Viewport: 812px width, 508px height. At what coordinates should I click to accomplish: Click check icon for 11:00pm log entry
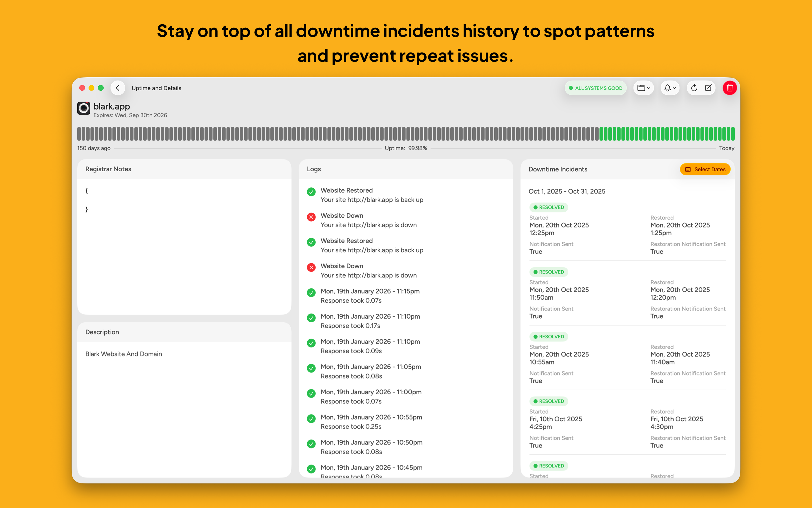pos(311,393)
